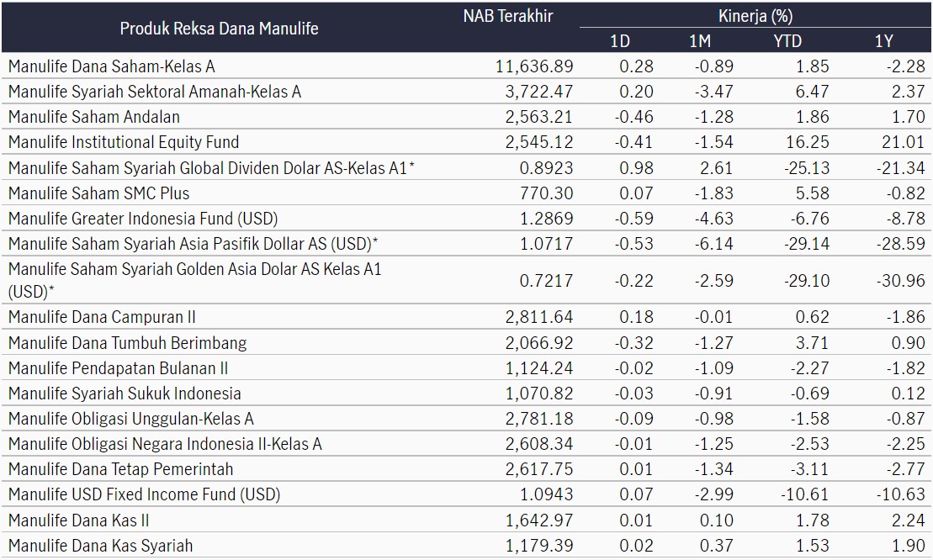Select the YTD performance column header
This screenshot has width=933, height=560.
(787, 41)
